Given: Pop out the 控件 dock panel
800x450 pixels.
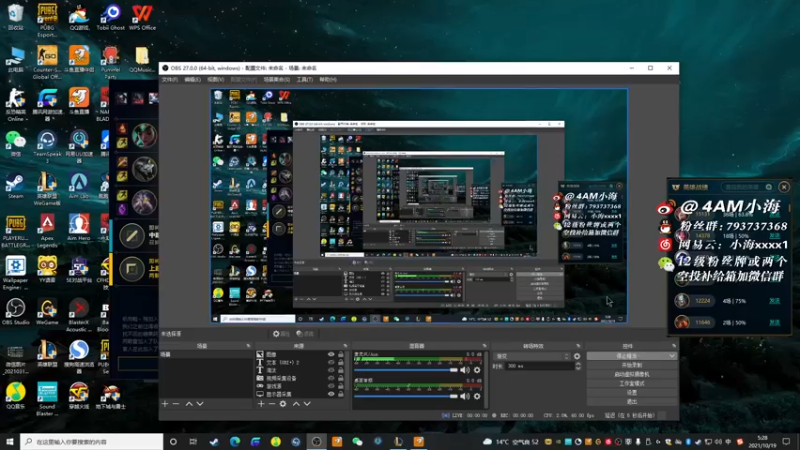Looking at the screenshot, I should (673, 346).
